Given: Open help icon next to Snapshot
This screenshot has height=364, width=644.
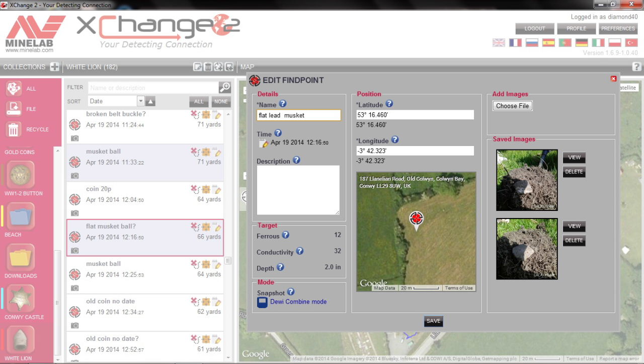Looking at the screenshot, I should (x=290, y=292).
